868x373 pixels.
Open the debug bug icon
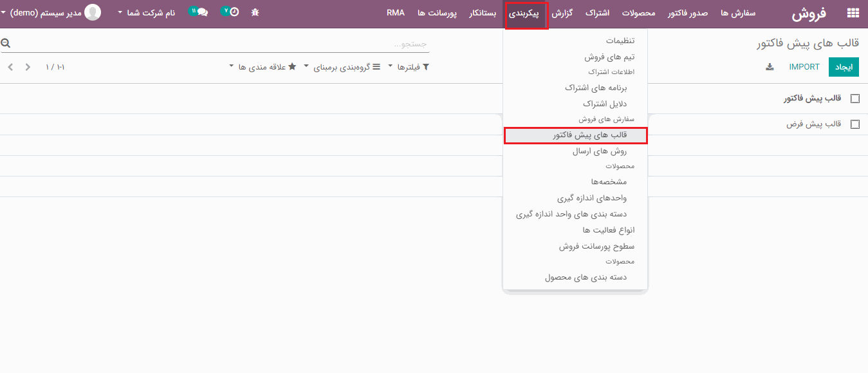[255, 12]
